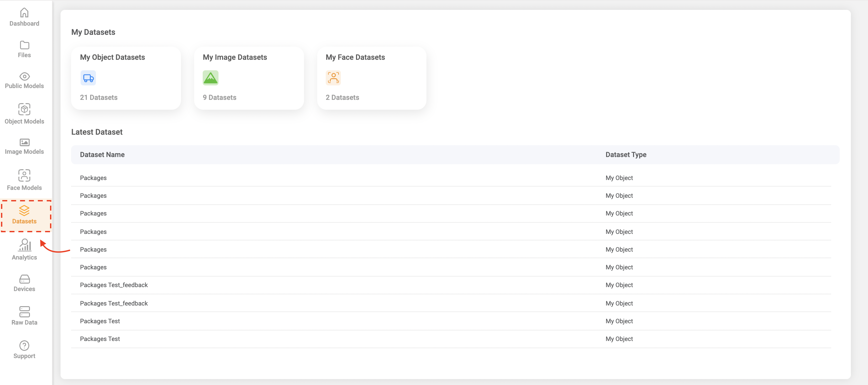Click the blue truck object datasets icon
This screenshot has height=385, width=868.
click(88, 78)
